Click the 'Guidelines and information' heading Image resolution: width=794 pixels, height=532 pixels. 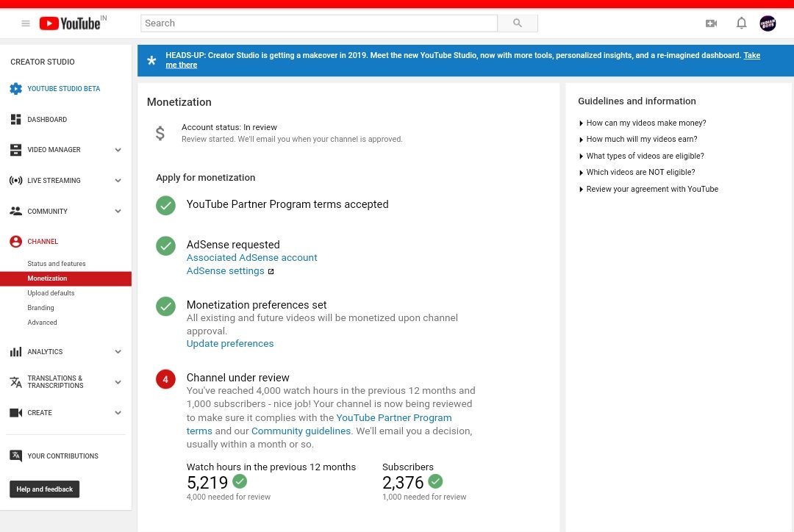pyautogui.click(x=637, y=101)
